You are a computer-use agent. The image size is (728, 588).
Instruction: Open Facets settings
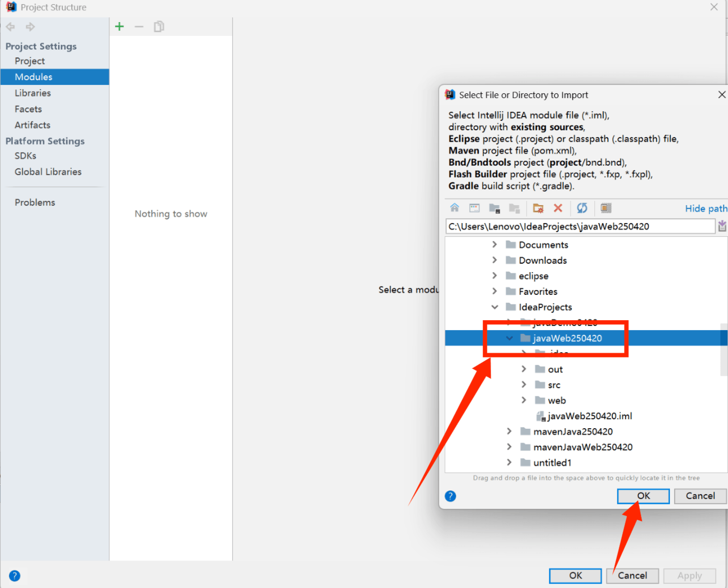tap(28, 109)
